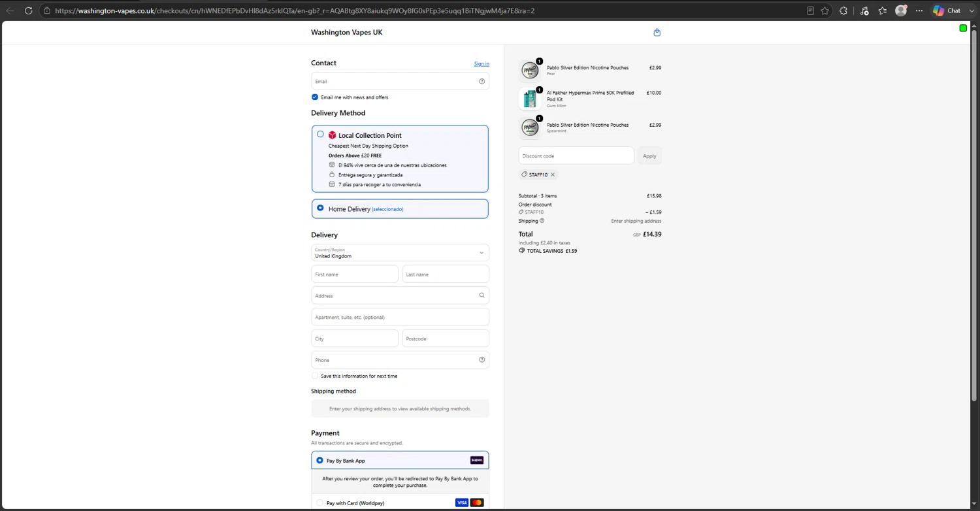The height and width of the screenshot is (511, 980).
Task: Open Copilot Chat sidebar
Action: 947,10
